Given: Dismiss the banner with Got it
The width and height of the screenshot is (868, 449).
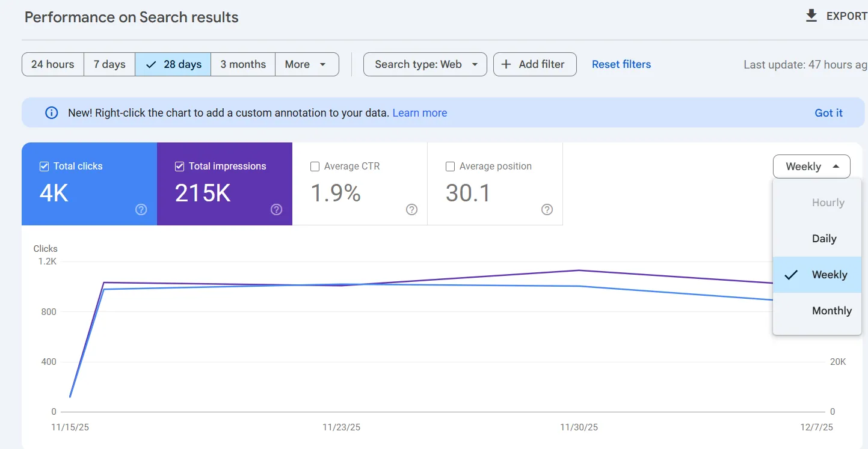Looking at the screenshot, I should 828,112.
